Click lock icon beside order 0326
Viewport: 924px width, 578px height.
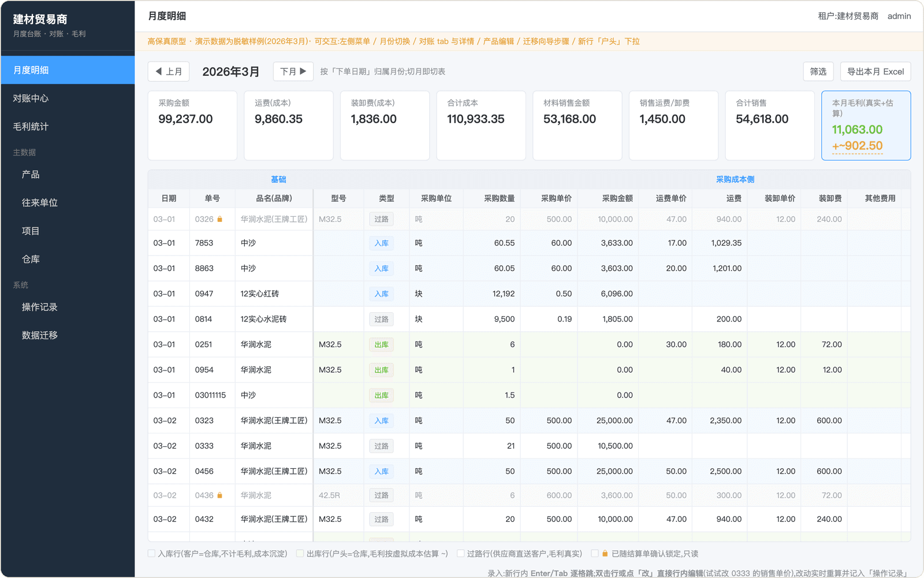(220, 219)
